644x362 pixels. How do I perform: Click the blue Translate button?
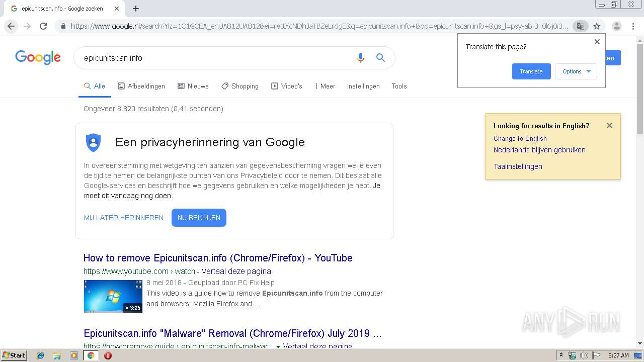[531, 71]
